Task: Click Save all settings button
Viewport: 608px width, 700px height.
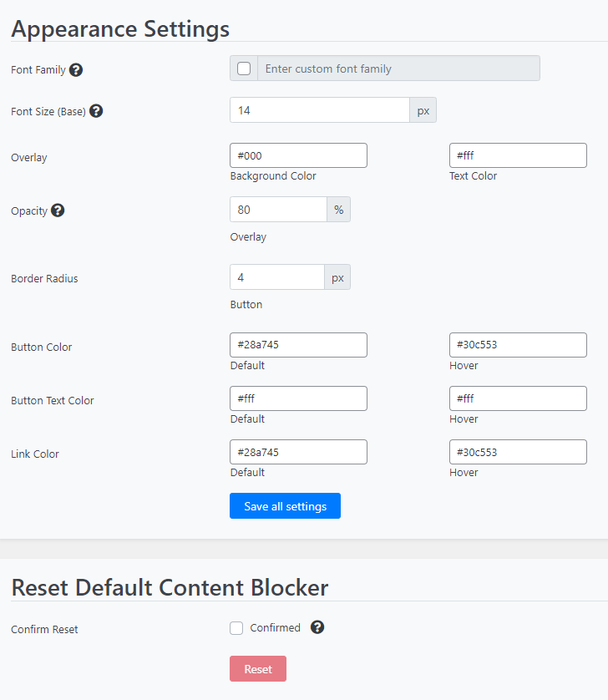Action: pos(286,506)
